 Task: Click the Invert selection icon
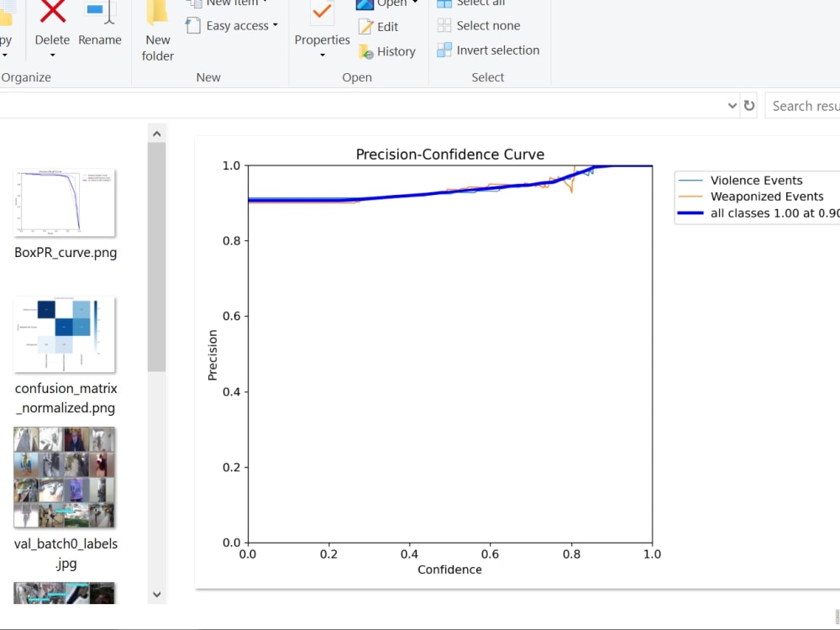click(x=444, y=50)
